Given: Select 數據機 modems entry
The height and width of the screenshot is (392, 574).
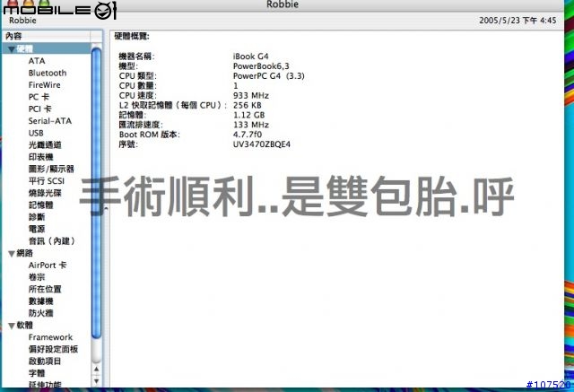Looking at the screenshot, I should 40,301.
